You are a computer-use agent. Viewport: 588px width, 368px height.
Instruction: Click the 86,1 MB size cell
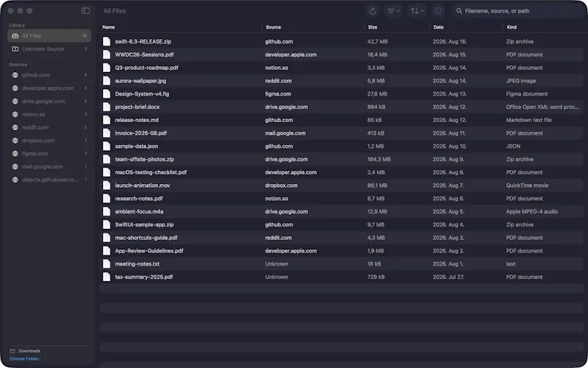377,185
